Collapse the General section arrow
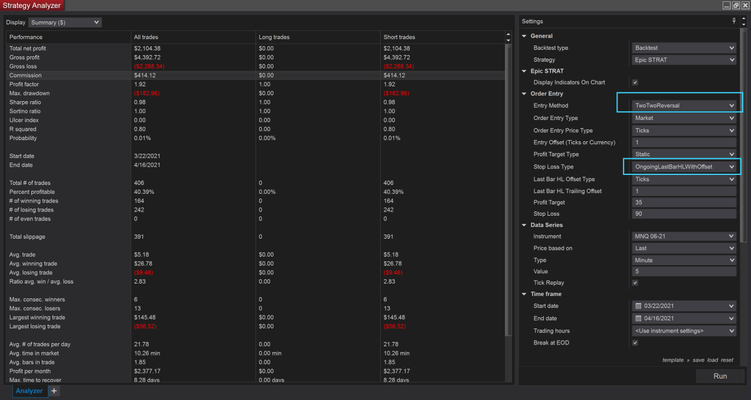Viewport: 751px width, 400px height. (523, 35)
